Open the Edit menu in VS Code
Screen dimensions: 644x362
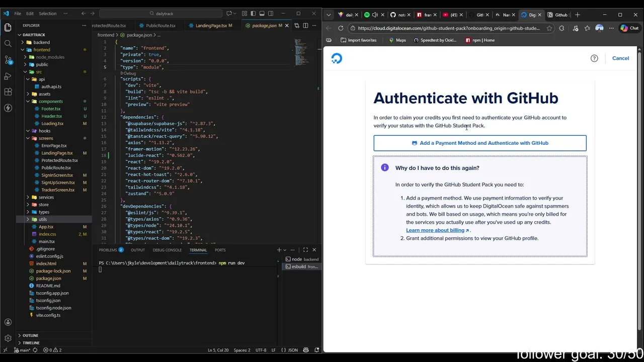pos(30,14)
